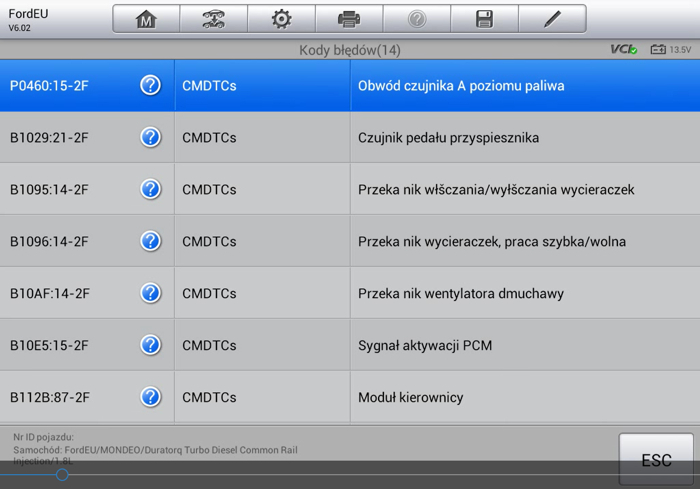The height and width of the screenshot is (489, 700).
Task: Show help for code B1029:21-2F
Action: [x=151, y=138]
